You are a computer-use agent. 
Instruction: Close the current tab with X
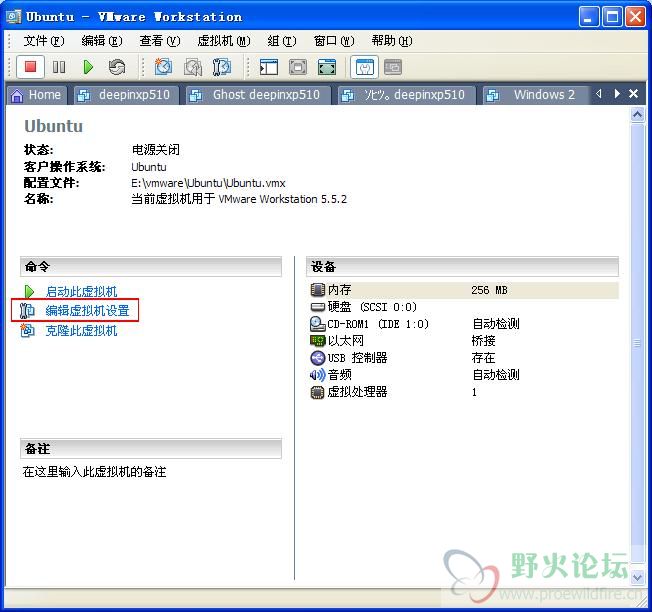click(x=633, y=94)
